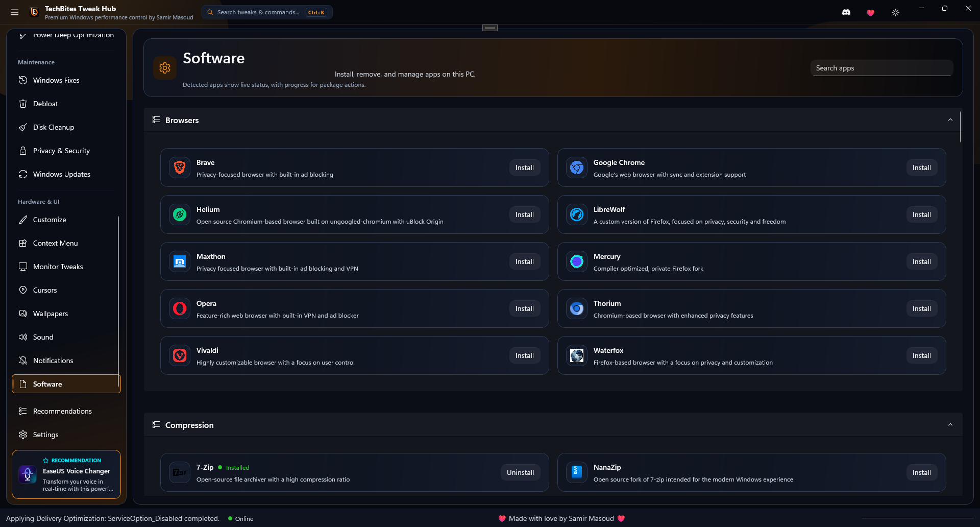
Task: Install Helium browser
Action: [525, 214]
